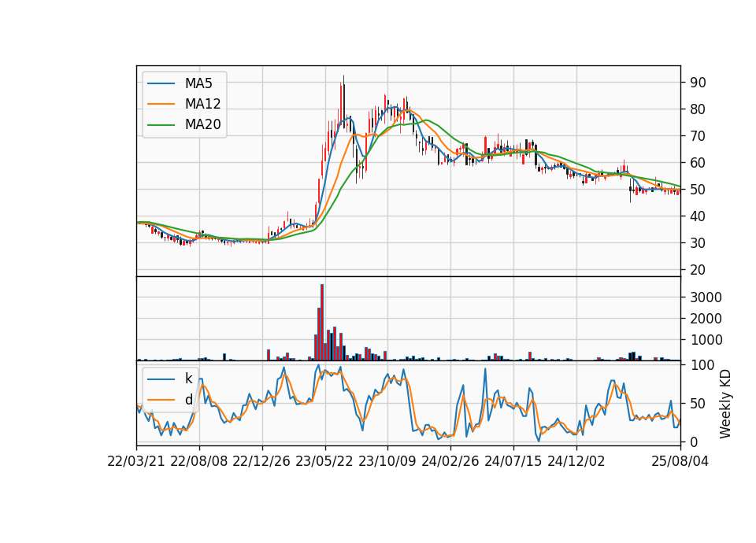Click the blue MA5 legend line sample
756x543 pixels.
pos(161,83)
